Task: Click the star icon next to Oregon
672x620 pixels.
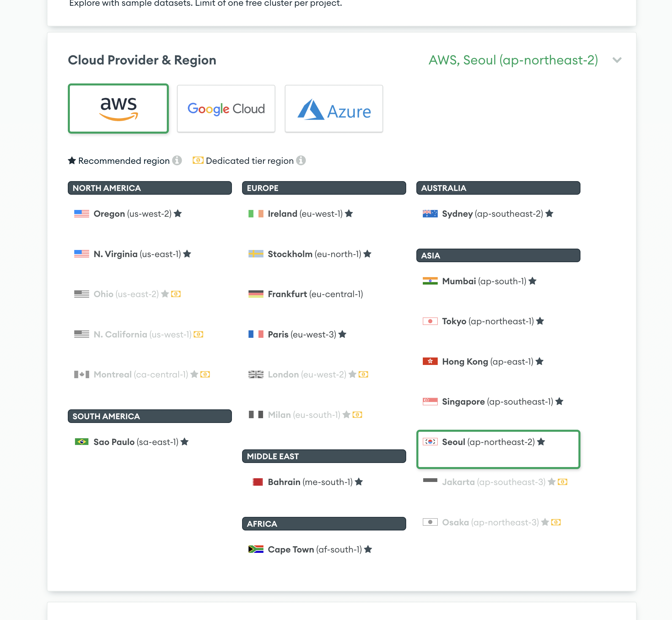Action: coord(178,214)
